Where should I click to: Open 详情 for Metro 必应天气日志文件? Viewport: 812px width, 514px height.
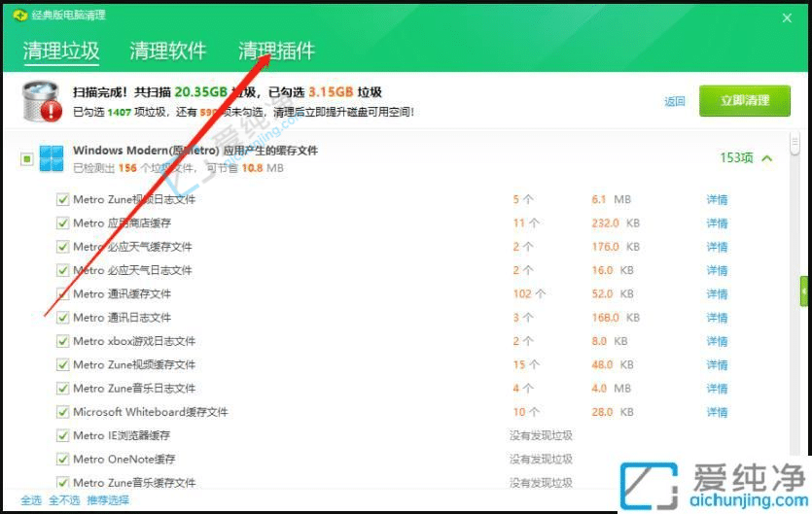click(718, 270)
